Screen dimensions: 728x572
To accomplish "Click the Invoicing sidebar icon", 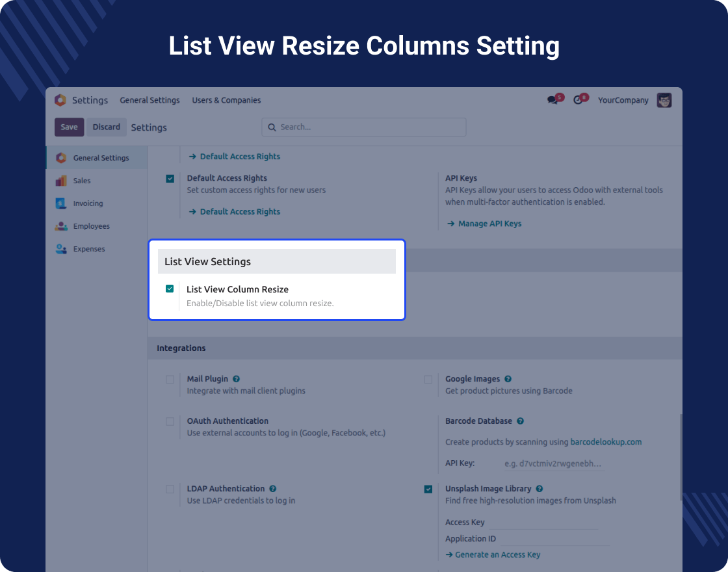I will pyautogui.click(x=61, y=203).
